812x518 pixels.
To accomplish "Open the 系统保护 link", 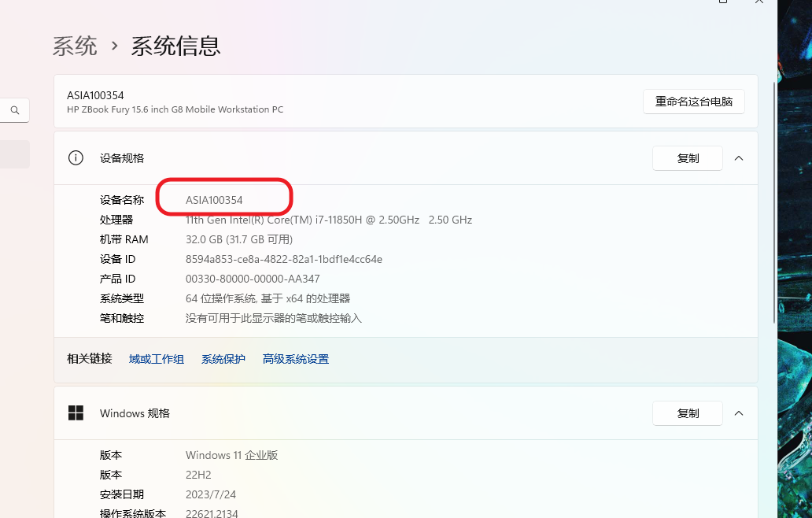I will 223,359.
